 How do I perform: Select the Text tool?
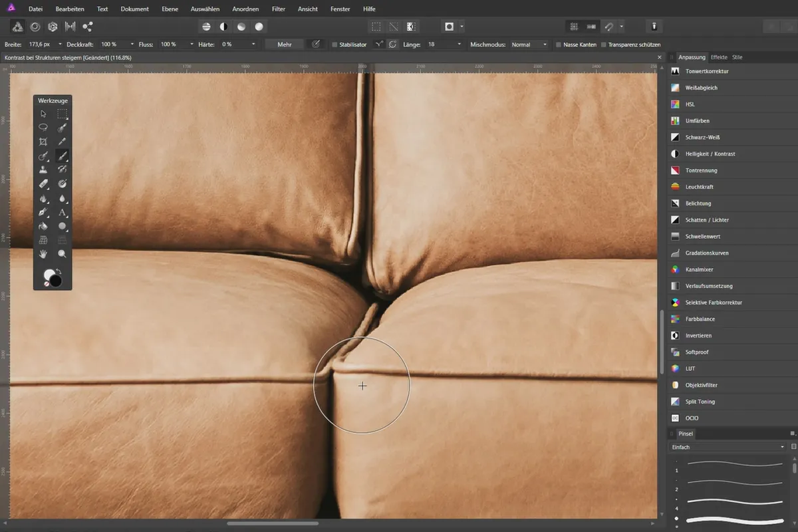63,212
